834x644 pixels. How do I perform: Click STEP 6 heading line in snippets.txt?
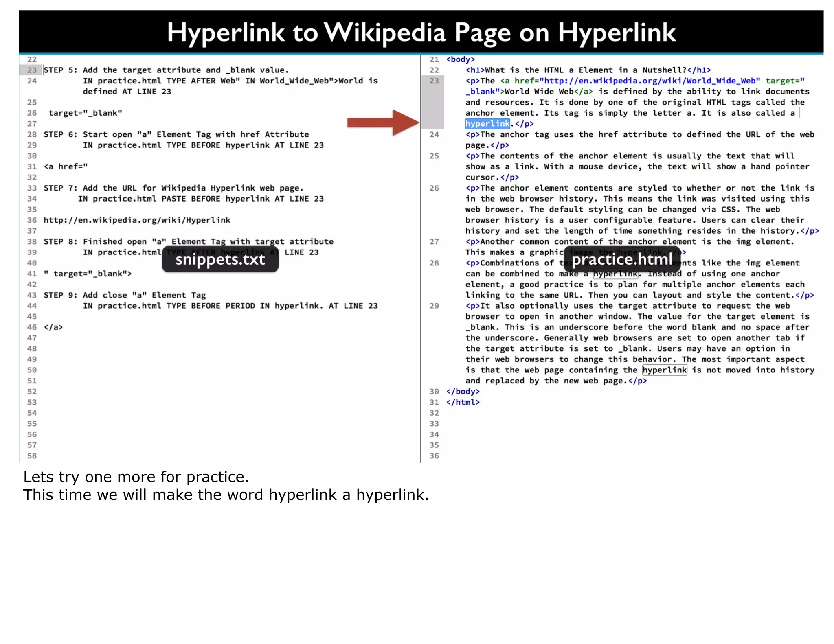pyautogui.click(x=176, y=134)
